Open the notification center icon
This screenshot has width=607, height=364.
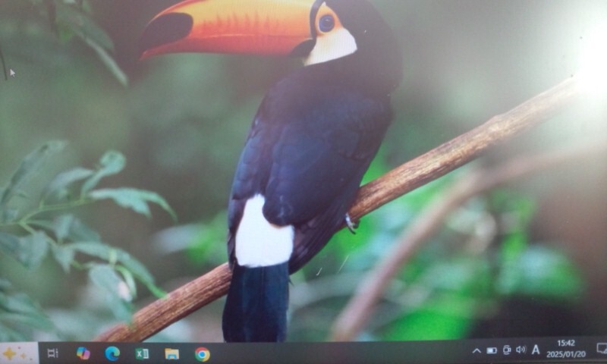tap(602, 349)
